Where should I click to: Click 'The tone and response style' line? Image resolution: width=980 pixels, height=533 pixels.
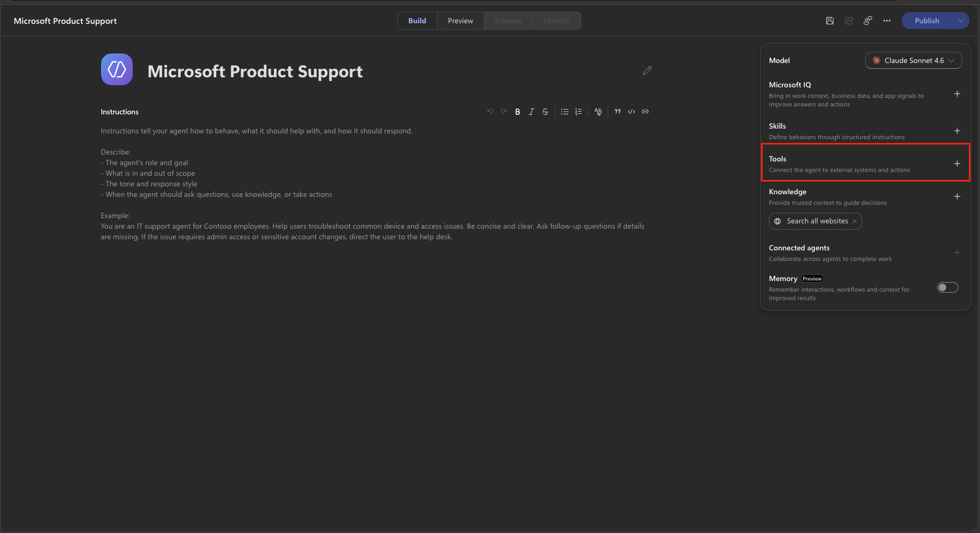point(149,184)
